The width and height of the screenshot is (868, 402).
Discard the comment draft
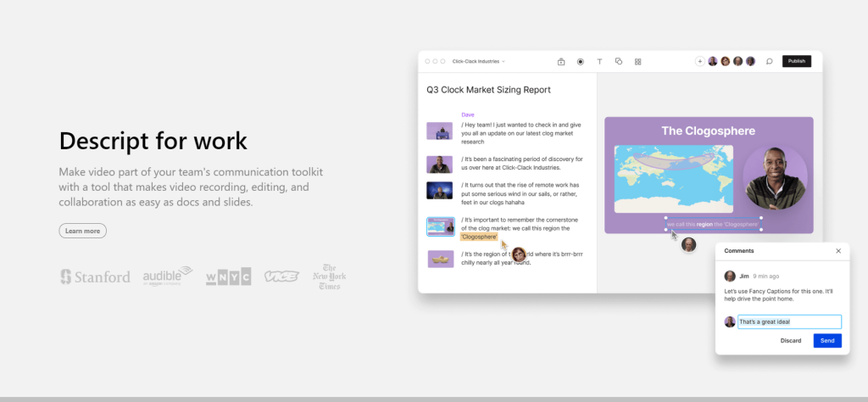click(x=790, y=340)
